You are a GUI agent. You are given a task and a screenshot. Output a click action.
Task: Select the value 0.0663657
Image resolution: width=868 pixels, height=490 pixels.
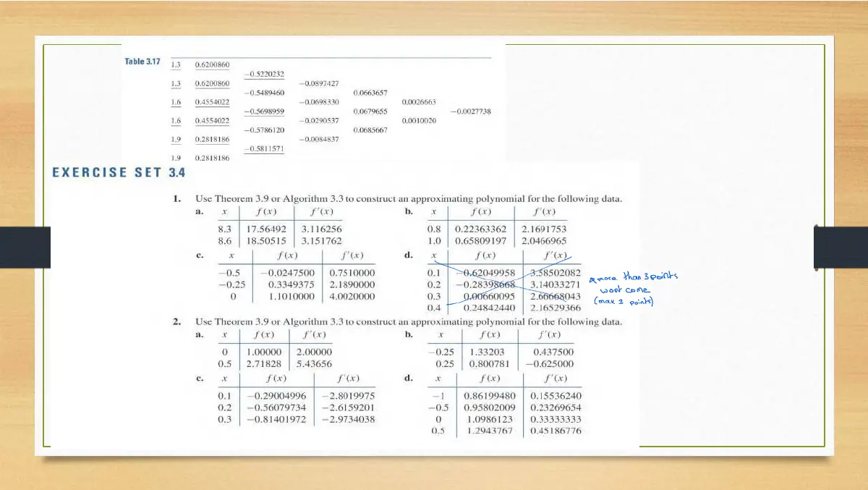click(x=370, y=93)
